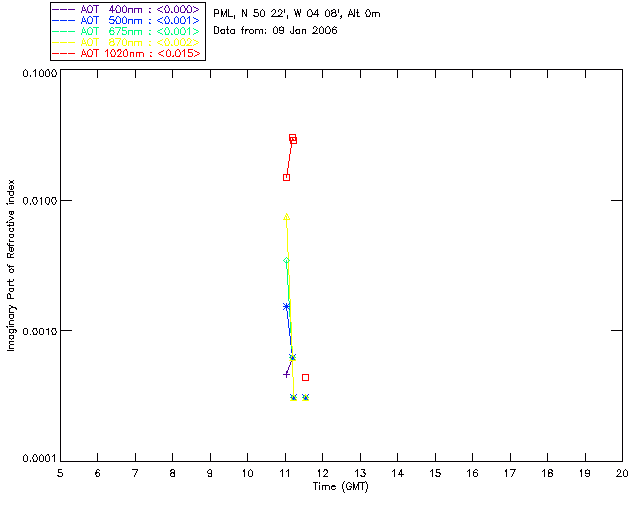640x512 pixels.
Task: Click the yellow triangle data marker
Action: pyautogui.click(x=287, y=217)
